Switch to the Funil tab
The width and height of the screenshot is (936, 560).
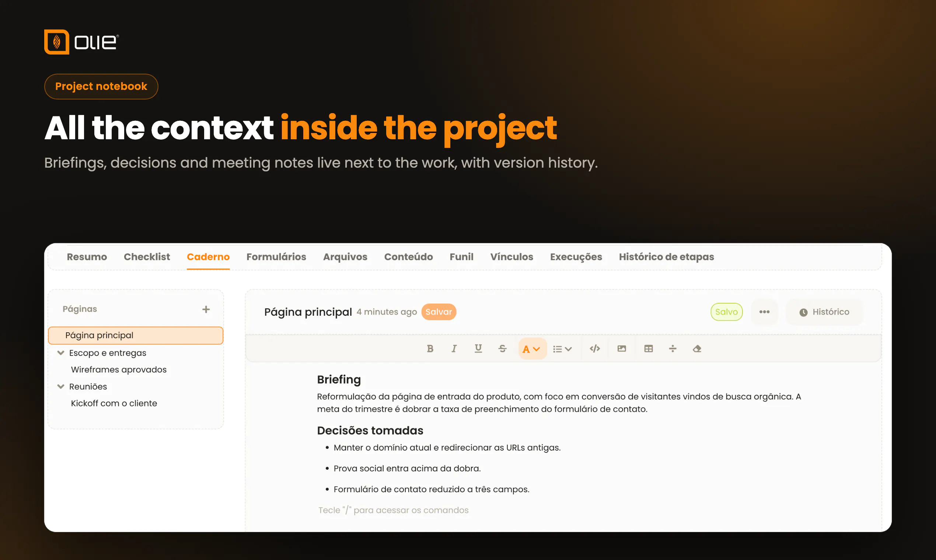[x=461, y=257]
